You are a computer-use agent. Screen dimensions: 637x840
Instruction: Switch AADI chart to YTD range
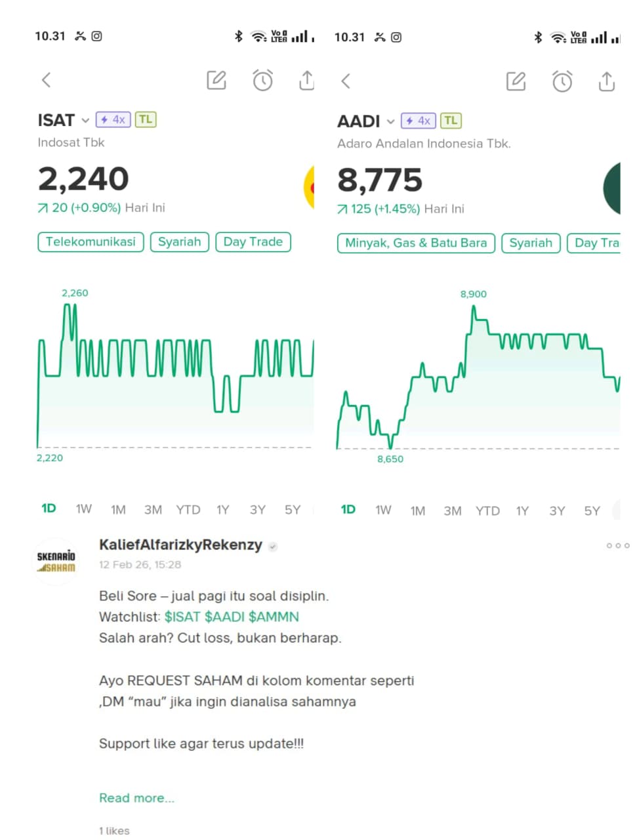pos(487,511)
